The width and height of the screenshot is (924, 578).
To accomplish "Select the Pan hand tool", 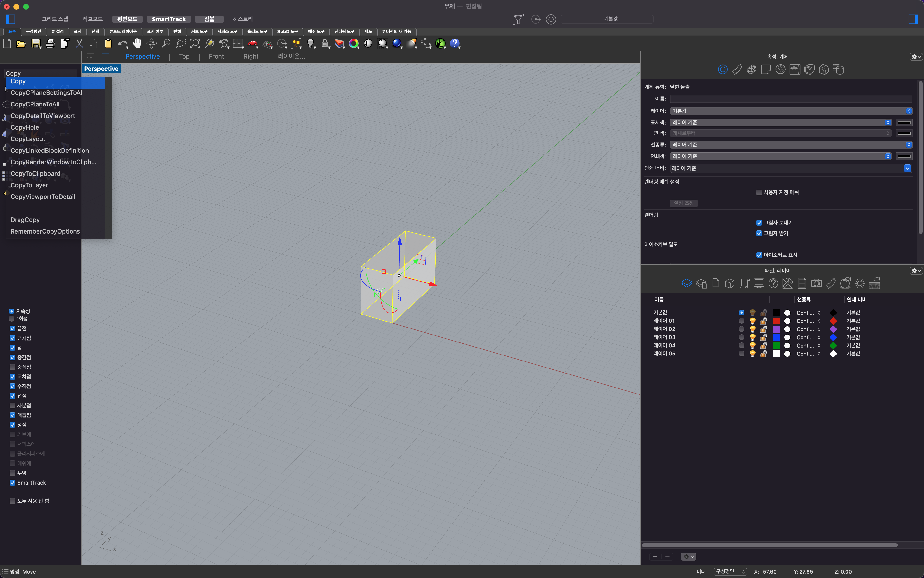I will pyautogui.click(x=137, y=44).
